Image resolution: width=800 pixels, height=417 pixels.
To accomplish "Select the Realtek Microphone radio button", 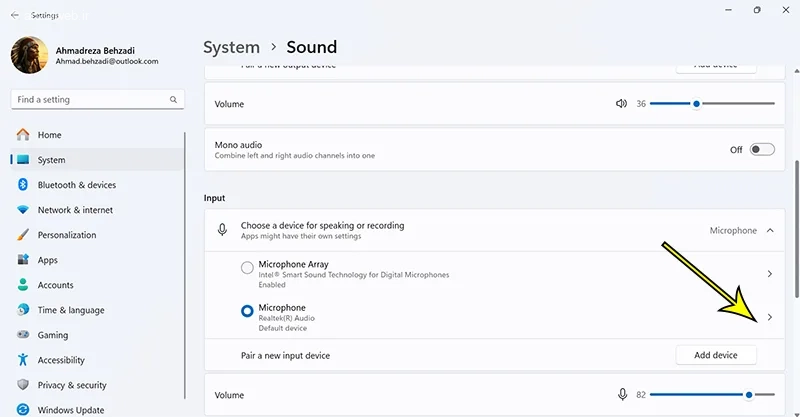I will coord(248,312).
